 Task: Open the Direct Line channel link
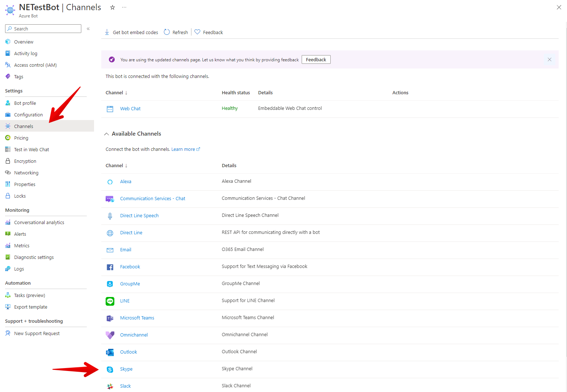(x=131, y=233)
